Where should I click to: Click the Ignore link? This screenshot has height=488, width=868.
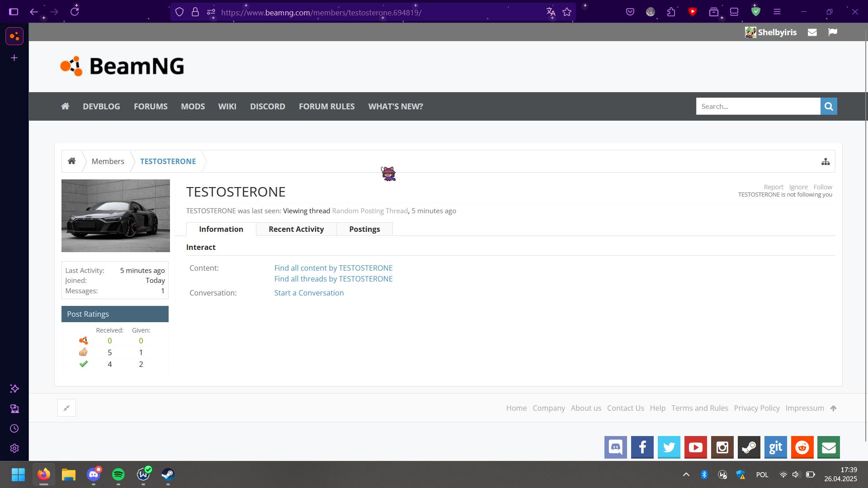pos(798,187)
